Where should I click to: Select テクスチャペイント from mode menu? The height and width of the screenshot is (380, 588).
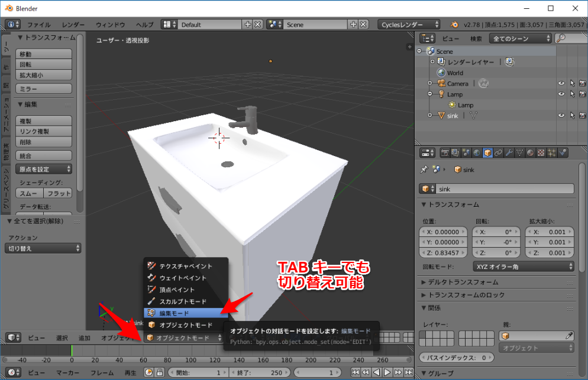[186, 266]
